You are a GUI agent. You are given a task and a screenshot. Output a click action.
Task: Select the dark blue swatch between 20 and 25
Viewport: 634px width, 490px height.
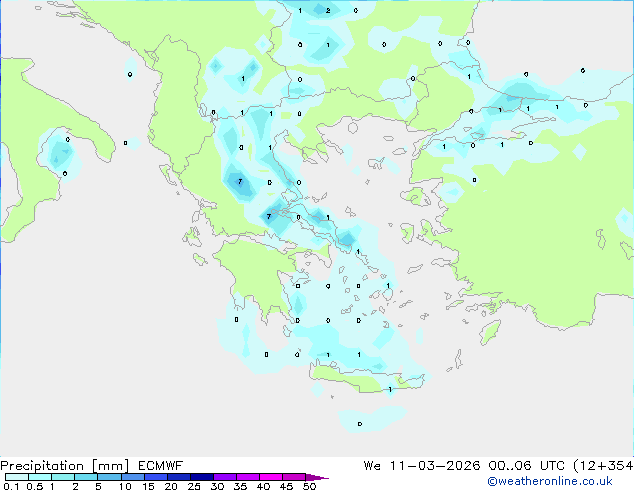(x=179, y=477)
